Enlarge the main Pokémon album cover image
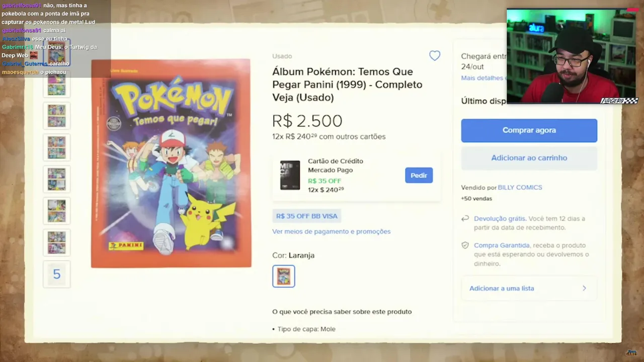This screenshot has height=362, width=644. pyautogui.click(x=171, y=163)
